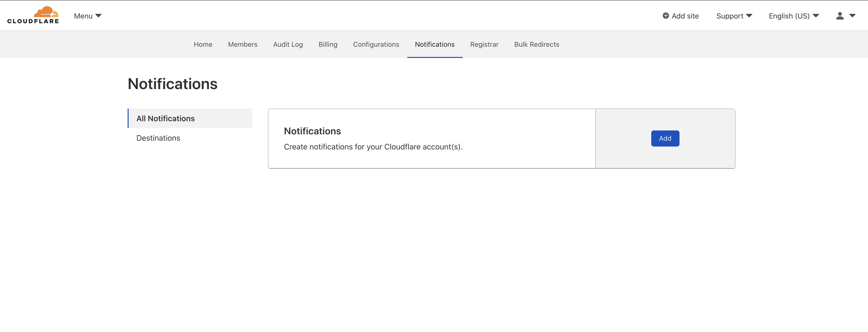The height and width of the screenshot is (332, 868).
Task: Click the plus icon beside Add site
Action: point(665,16)
